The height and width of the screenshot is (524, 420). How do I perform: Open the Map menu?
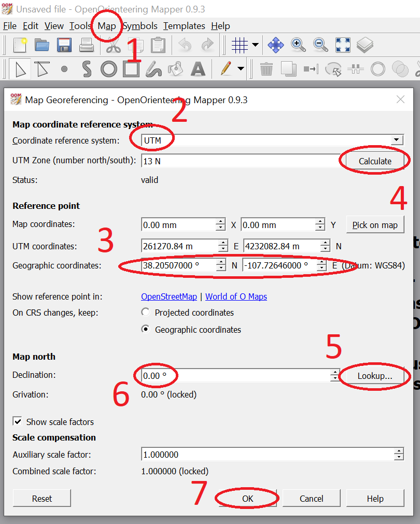click(x=107, y=26)
